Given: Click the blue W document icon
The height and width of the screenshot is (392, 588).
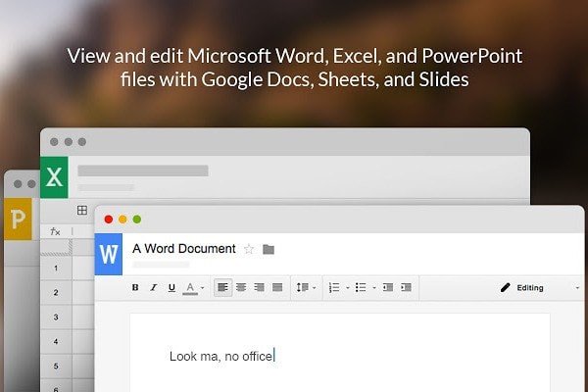Looking at the screenshot, I should [x=109, y=255].
